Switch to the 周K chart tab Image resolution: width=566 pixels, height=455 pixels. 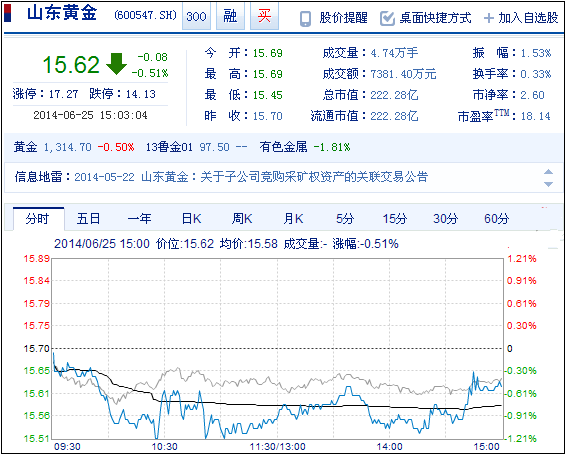[x=242, y=219]
